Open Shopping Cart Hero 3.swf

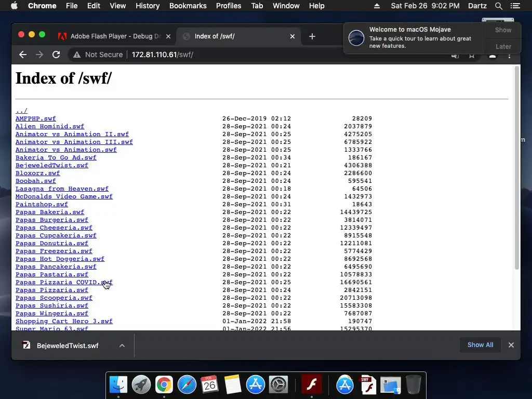(64, 321)
